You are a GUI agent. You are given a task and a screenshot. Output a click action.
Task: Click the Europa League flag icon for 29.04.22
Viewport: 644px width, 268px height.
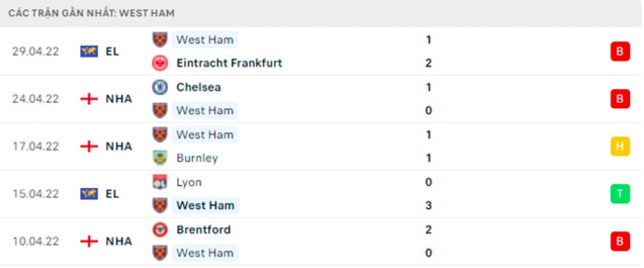89,51
